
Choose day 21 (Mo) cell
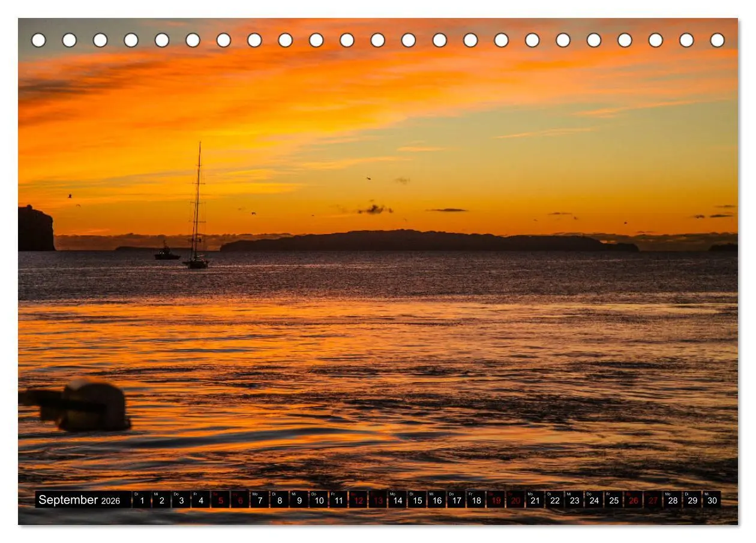(x=535, y=500)
